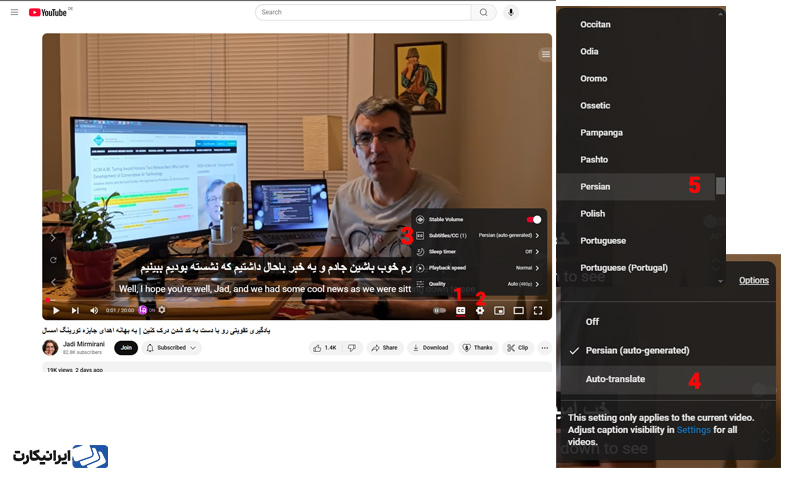Click the video progress bar
The image size is (800, 477).
297,300
